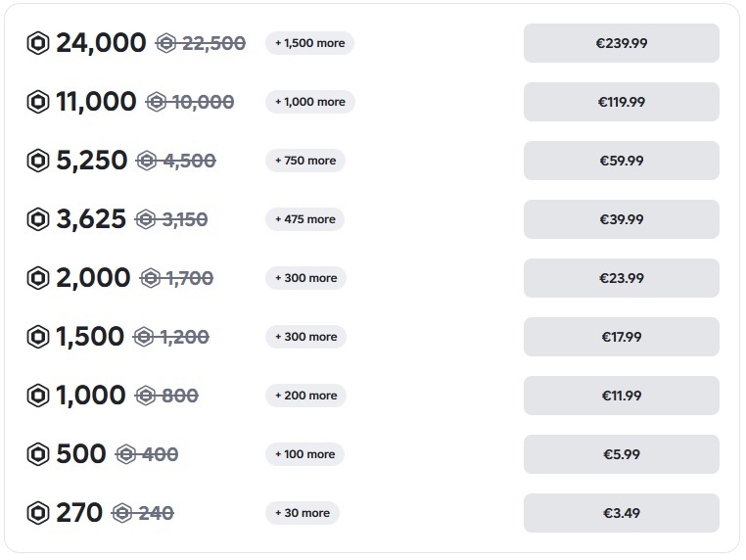This screenshot has height=560, width=746.
Task: Select the €5.99 price button
Action: 622,454
